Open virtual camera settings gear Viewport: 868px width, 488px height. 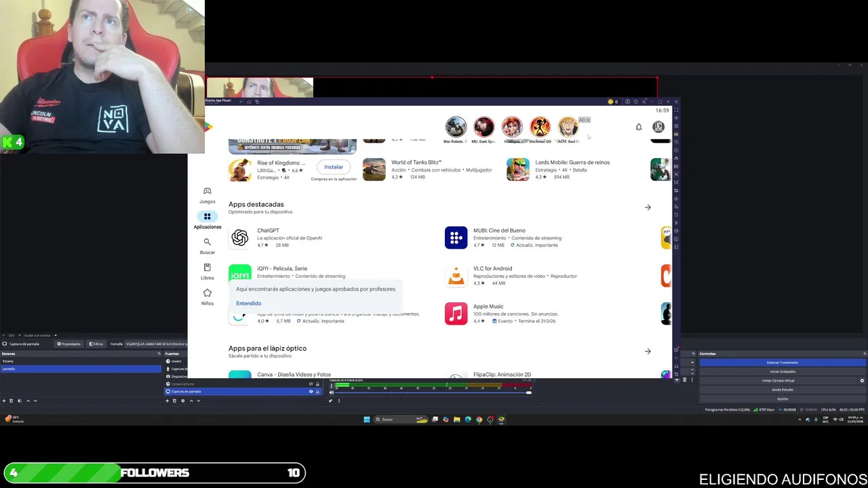(x=863, y=380)
